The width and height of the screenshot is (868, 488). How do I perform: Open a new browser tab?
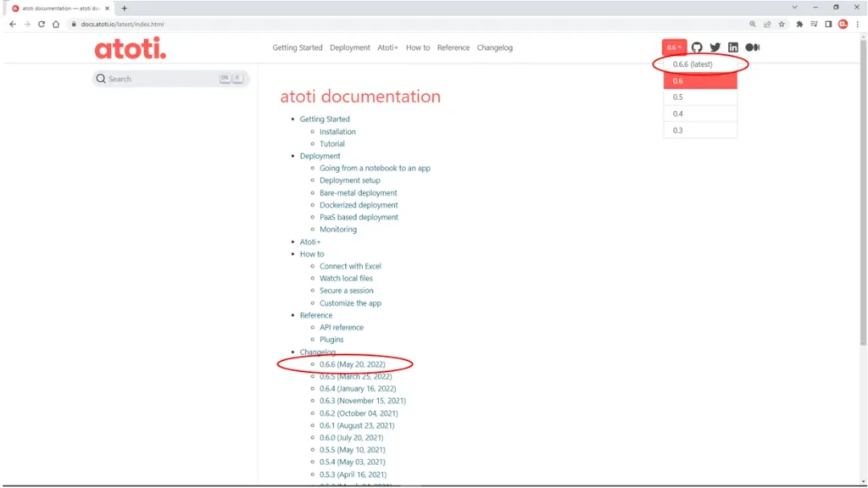click(124, 8)
